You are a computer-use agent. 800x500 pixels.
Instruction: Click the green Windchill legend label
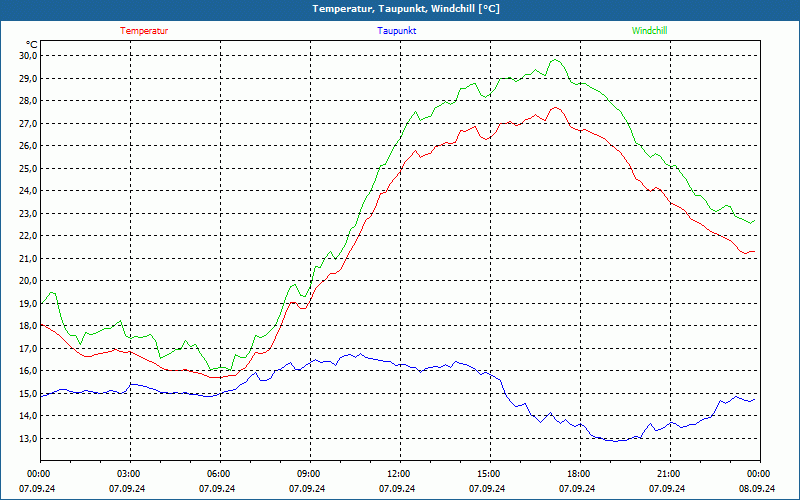coord(649,31)
